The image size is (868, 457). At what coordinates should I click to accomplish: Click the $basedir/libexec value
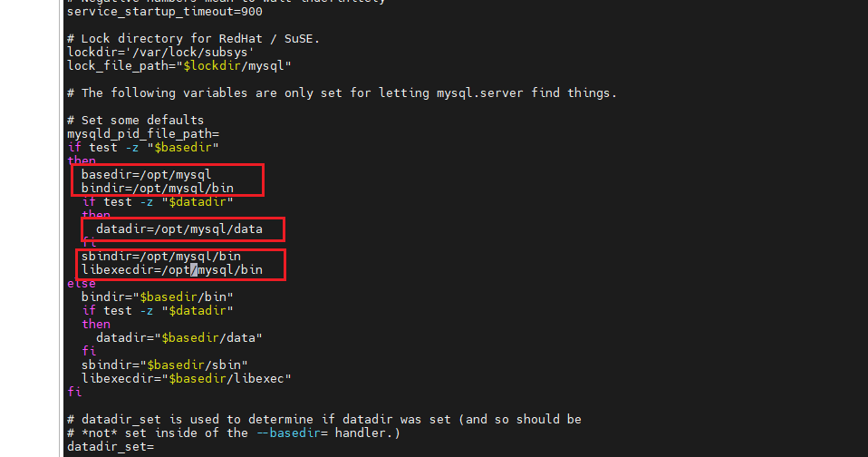[x=227, y=379]
